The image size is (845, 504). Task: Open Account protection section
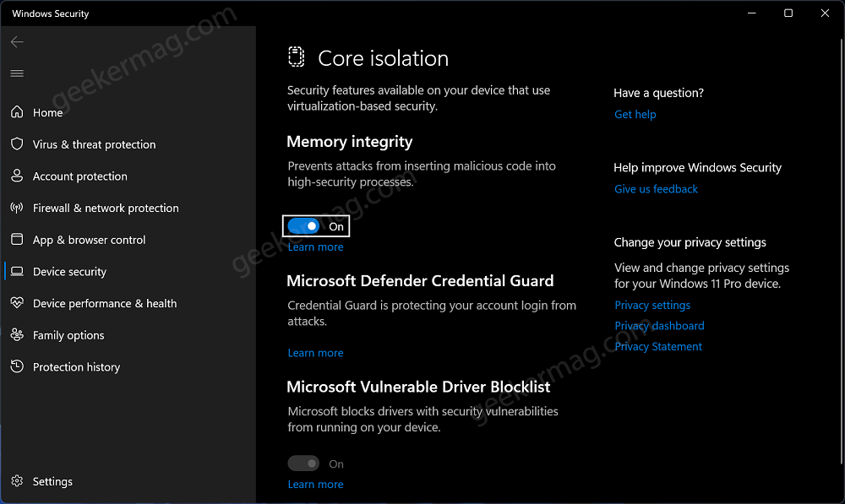[x=79, y=176]
